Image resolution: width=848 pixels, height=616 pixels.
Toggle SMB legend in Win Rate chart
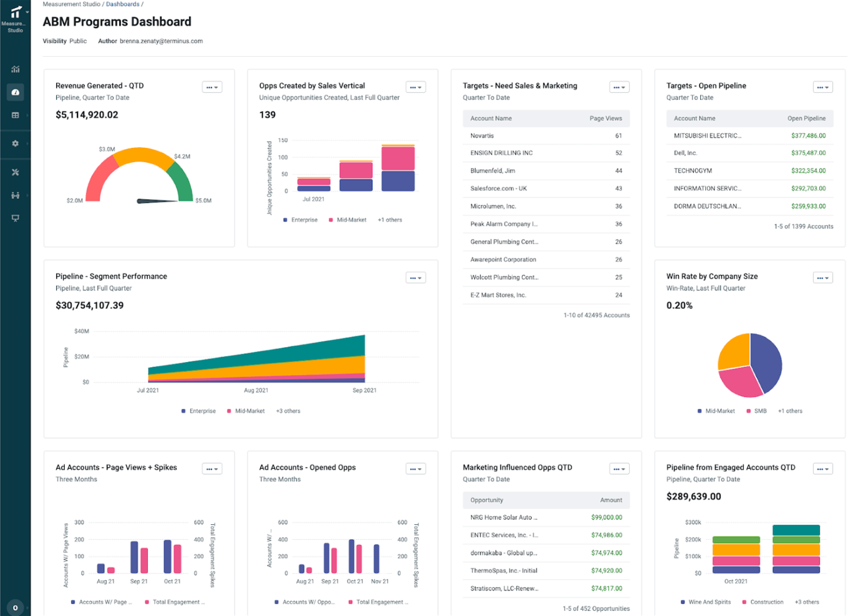point(756,411)
